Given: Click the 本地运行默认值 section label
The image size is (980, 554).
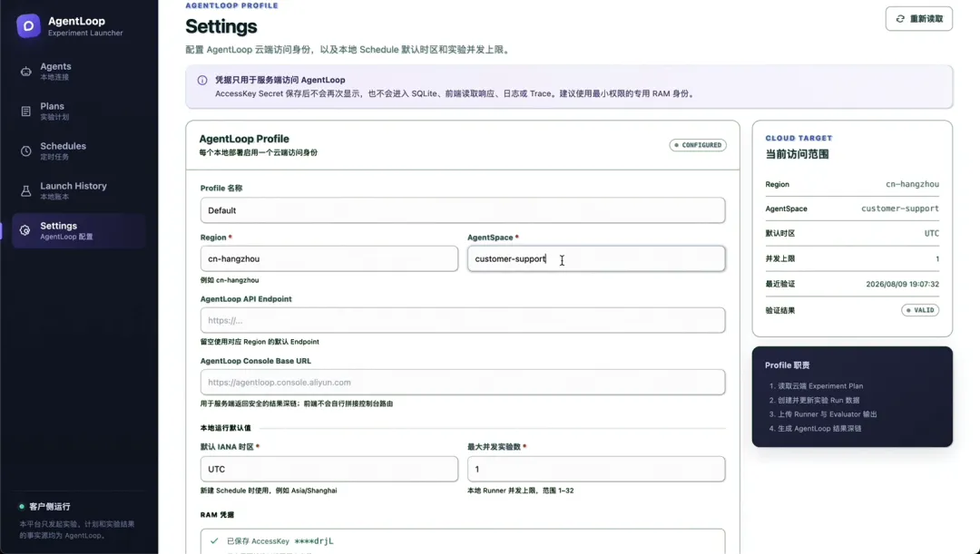Looking at the screenshot, I should [x=226, y=428].
